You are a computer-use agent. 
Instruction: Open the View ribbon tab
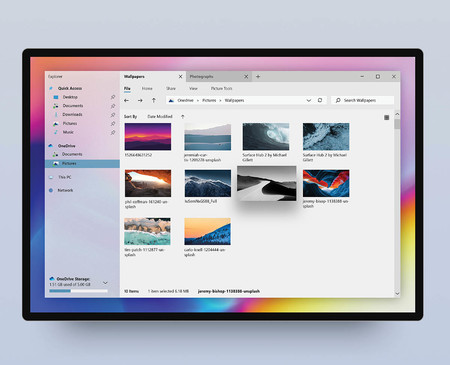(x=193, y=89)
